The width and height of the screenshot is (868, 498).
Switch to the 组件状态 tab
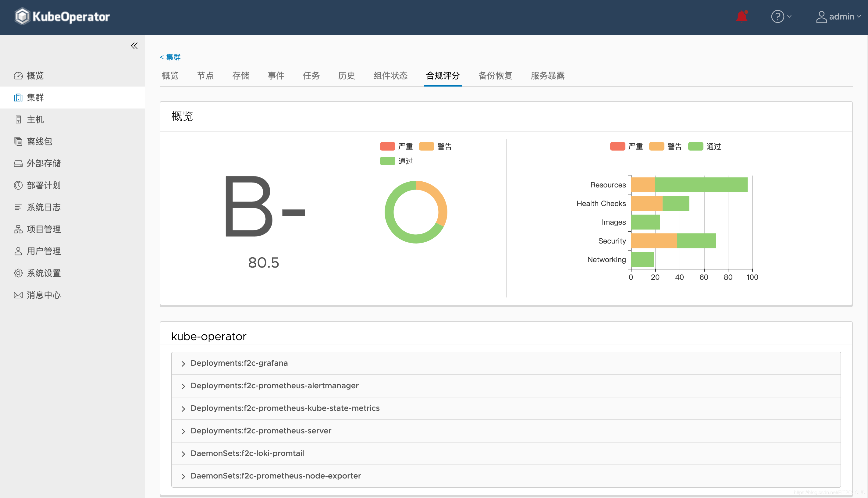point(390,76)
